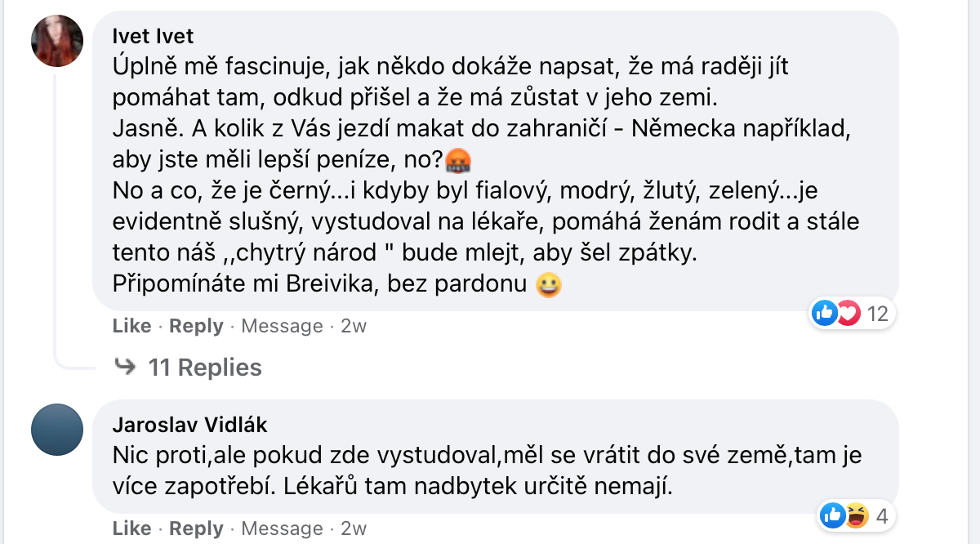View the 12 reactions count
The image size is (980, 544).
coord(876,313)
